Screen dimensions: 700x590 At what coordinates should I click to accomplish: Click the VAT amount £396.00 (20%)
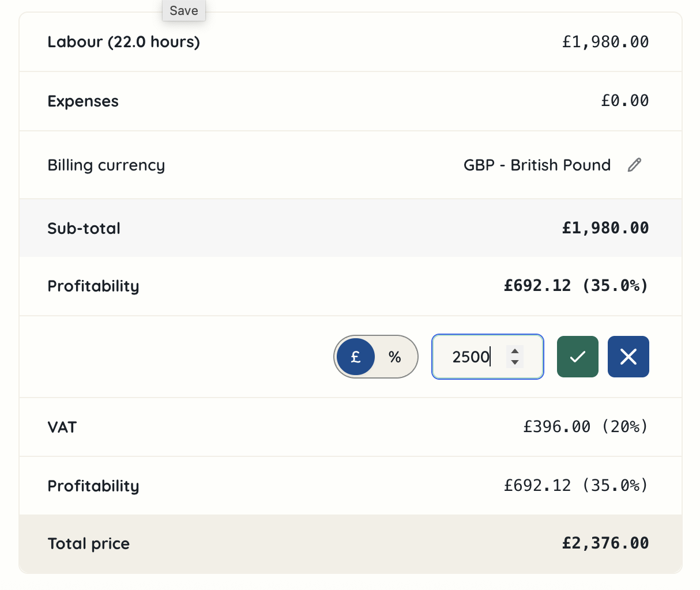coord(585,426)
